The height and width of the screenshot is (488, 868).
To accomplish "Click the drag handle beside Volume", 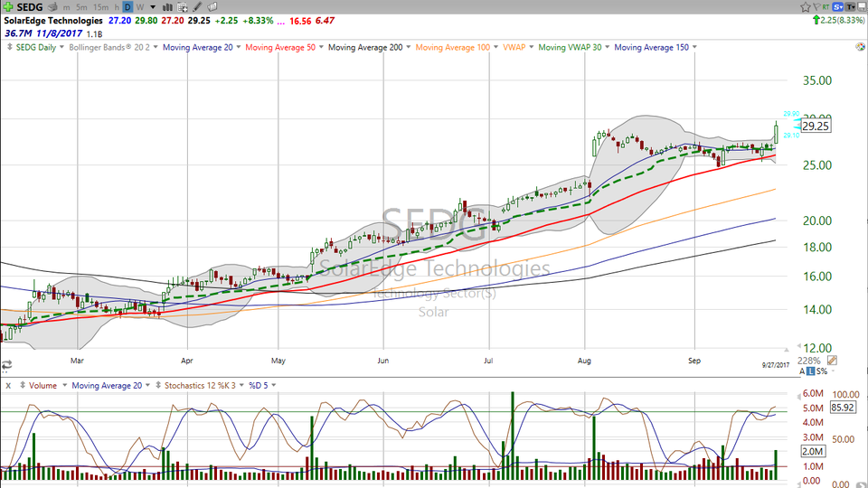I will (23, 385).
